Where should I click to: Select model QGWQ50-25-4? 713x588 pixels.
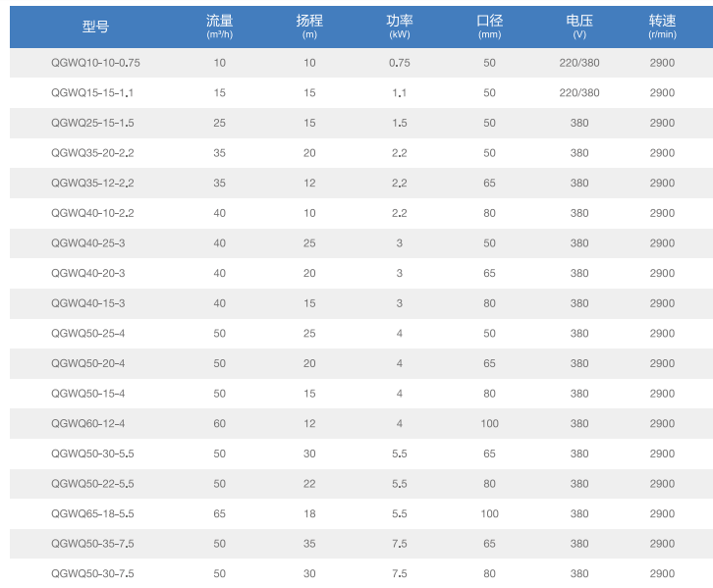[87, 334]
